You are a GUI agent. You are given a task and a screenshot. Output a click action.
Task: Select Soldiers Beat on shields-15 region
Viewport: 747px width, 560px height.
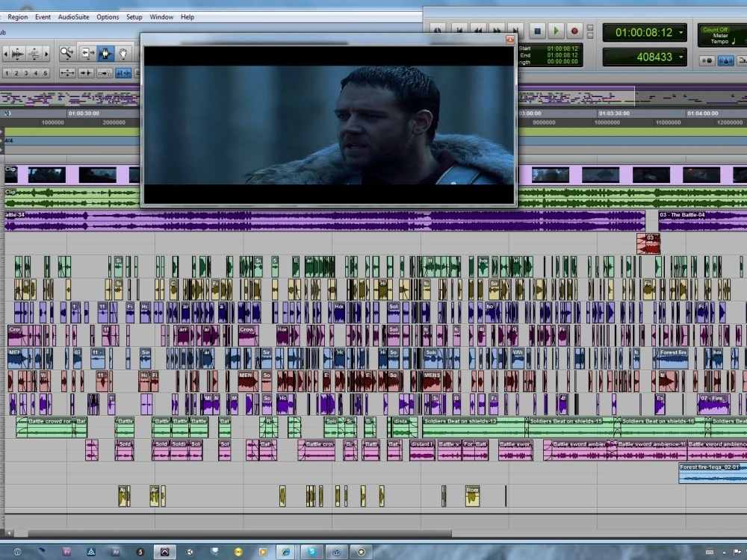point(572,427)
